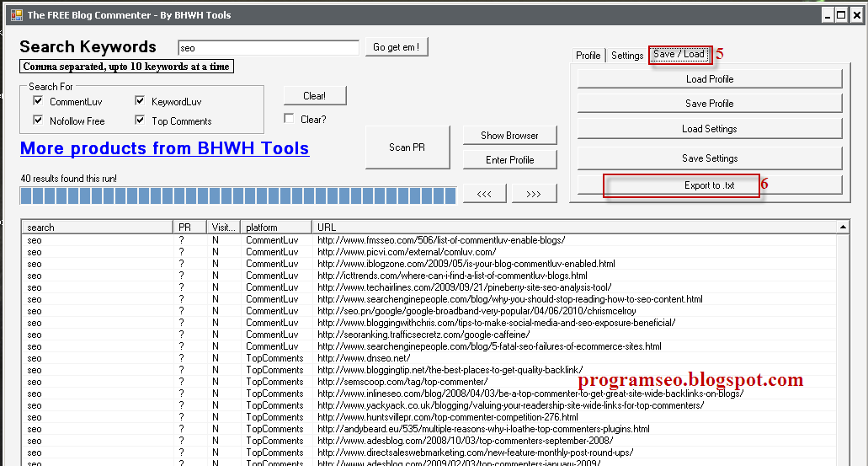Screen dimensions: 868x466
Task: Select the Save / Load tab
Action: pos(679,55)
